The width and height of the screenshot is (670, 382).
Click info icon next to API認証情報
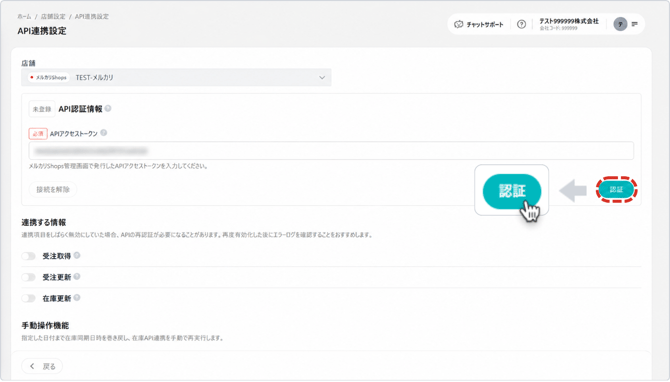(108, 109)
